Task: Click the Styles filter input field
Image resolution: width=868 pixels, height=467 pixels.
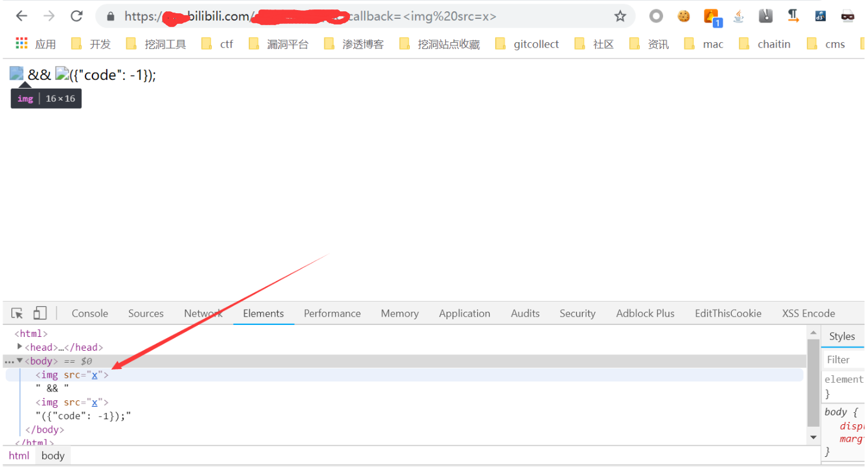Action: pos(843,360)
